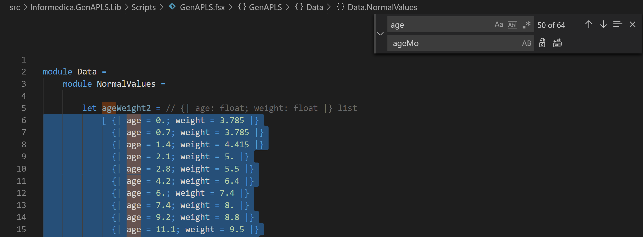Collapse the replace field chevron
644x237 pixels.
coord(380,34)
